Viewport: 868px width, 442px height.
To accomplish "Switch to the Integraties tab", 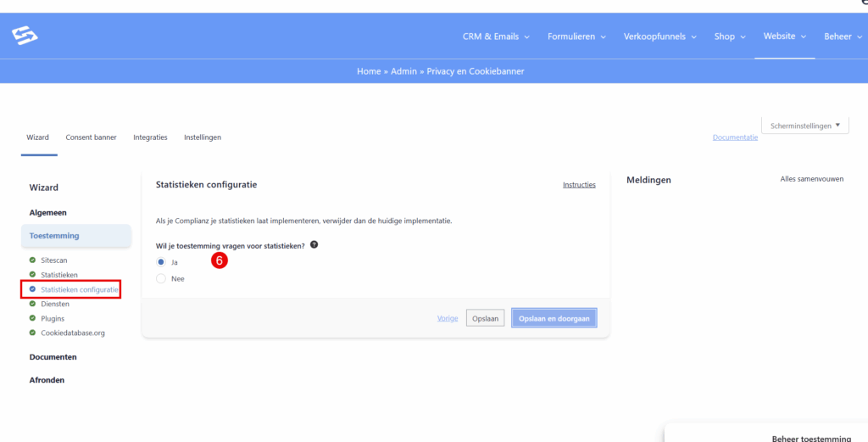I will click(150, 137).
